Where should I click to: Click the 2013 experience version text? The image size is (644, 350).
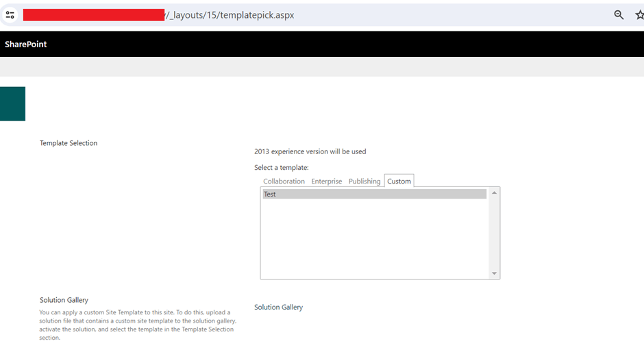click(x=310, y=151)
